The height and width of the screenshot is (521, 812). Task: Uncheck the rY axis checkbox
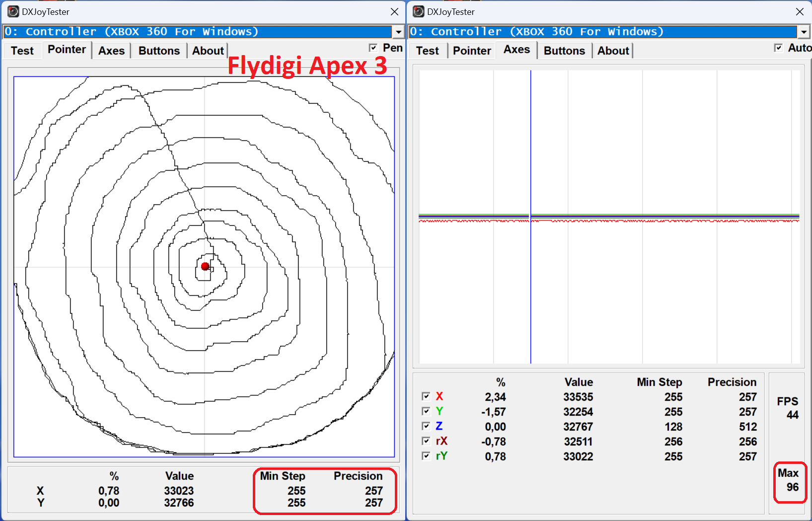coord(426,456)
